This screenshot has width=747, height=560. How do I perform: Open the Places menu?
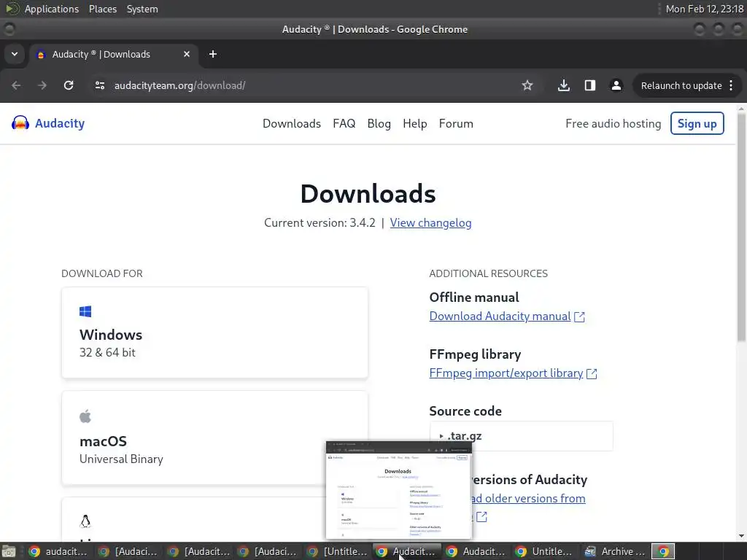[102, 9]
